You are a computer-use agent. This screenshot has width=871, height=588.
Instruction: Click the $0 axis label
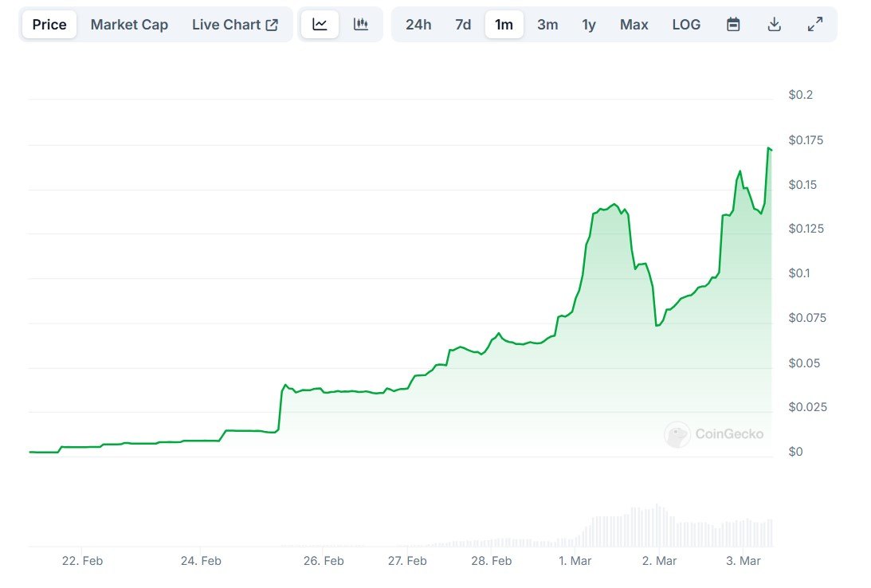pos(795,452)
